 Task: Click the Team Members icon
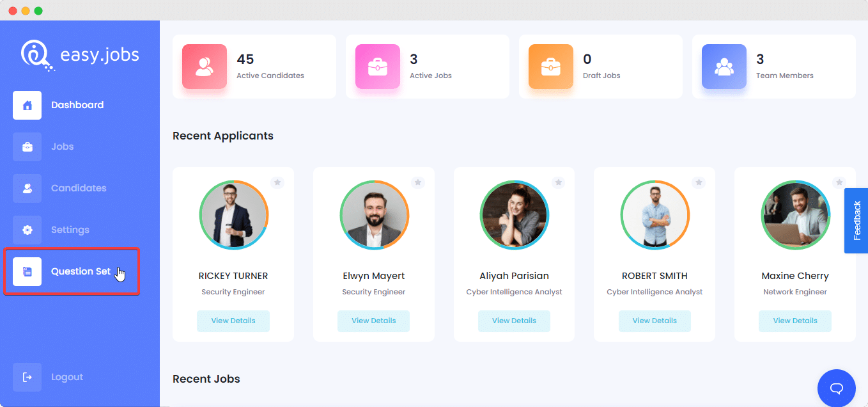coord(724,66)
